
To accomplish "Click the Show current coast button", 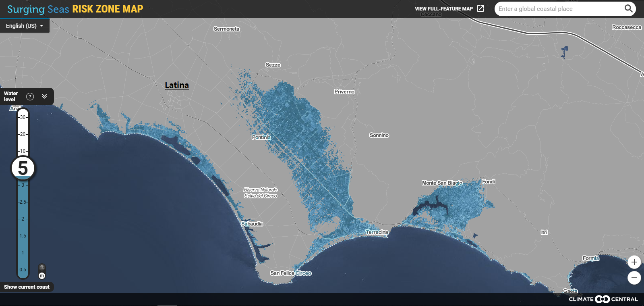I will (27, 287).
